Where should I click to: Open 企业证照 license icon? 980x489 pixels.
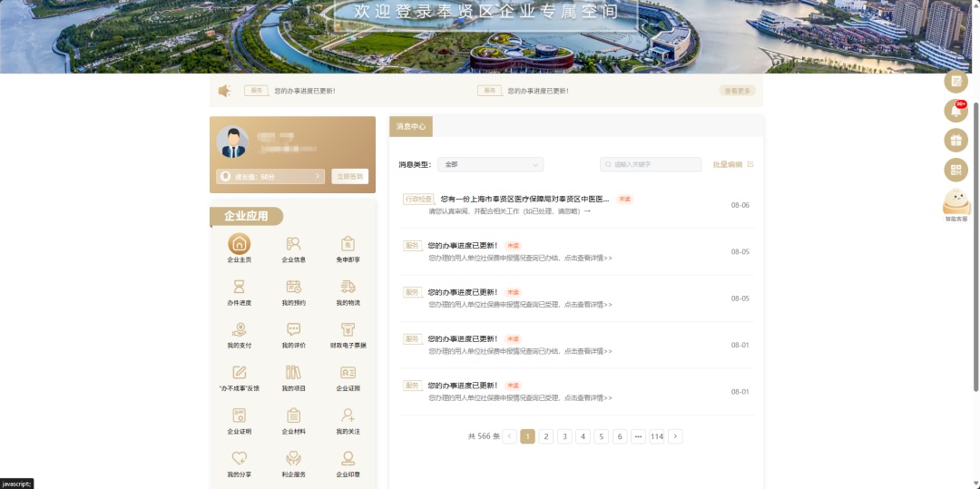[x=348, y=373]
